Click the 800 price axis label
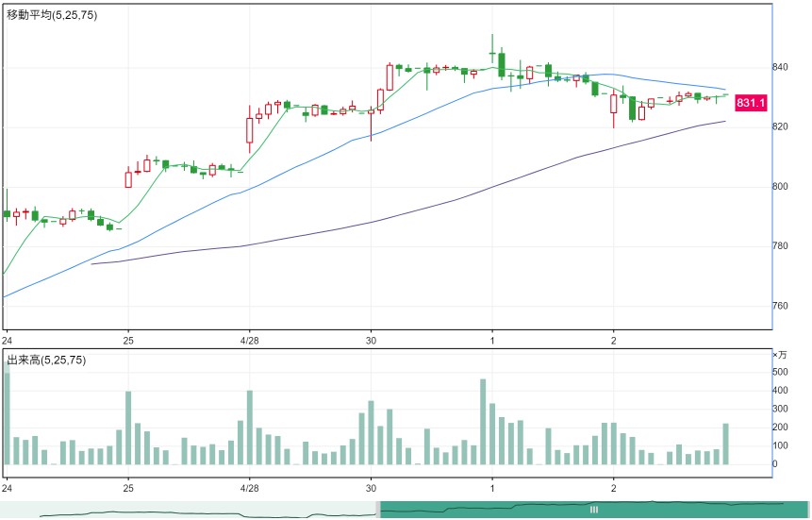812x520 pixels. 780,187
